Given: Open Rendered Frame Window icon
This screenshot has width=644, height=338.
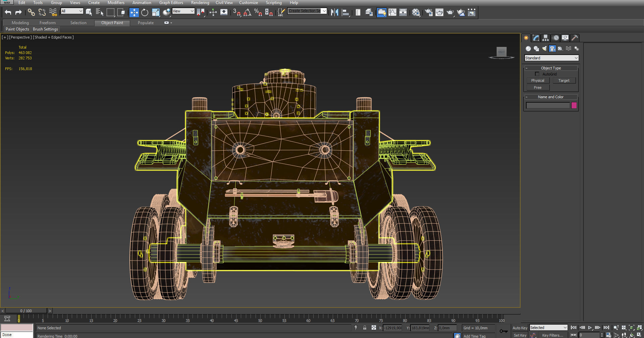Looking at the screenshot, I should point(439,12).
